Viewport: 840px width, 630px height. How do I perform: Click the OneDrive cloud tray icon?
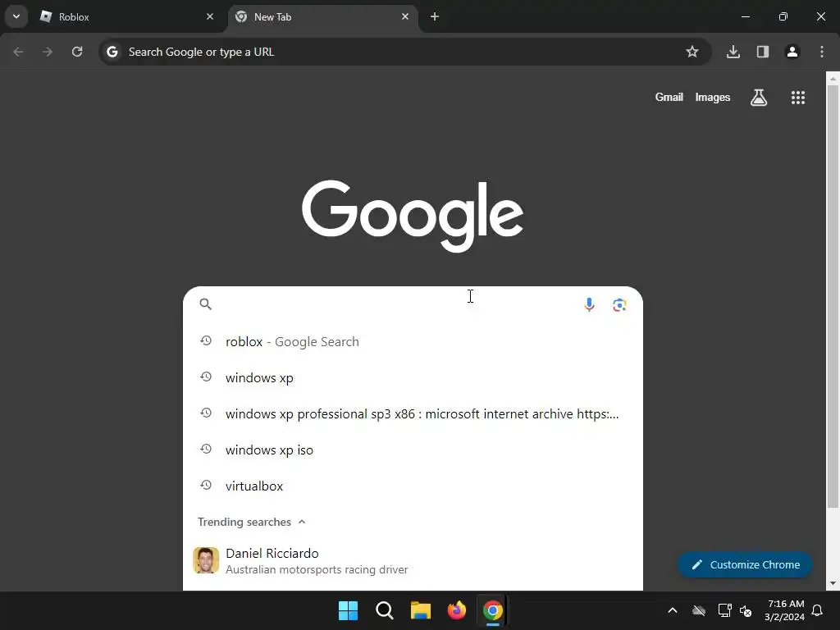(x=699, y=610)
